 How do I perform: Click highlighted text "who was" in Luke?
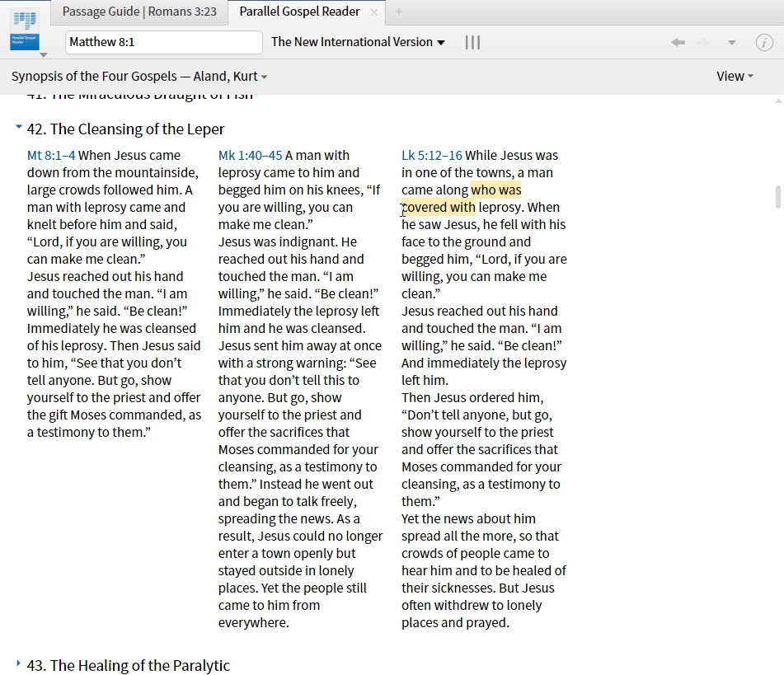click(496, 190)
